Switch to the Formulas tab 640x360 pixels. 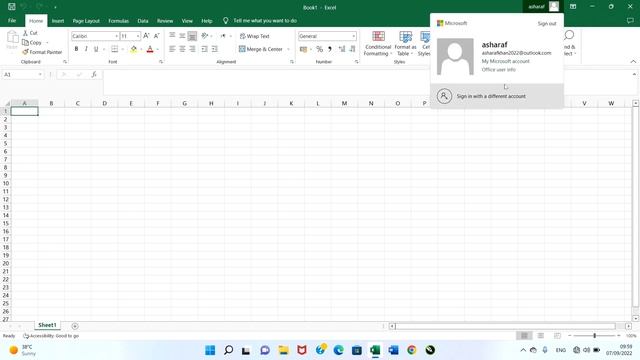pyautogui.click(x=118, y=21)
